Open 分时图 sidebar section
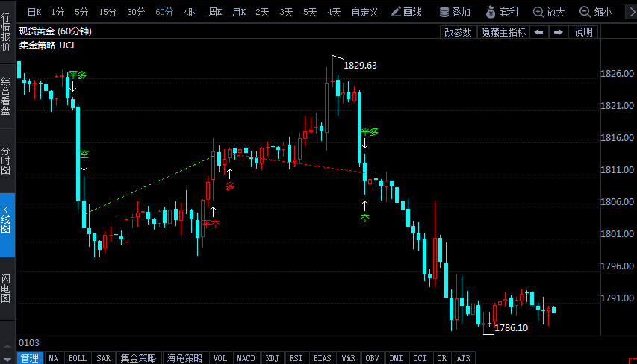Screen dimensions: 637x364 (6, 160)
